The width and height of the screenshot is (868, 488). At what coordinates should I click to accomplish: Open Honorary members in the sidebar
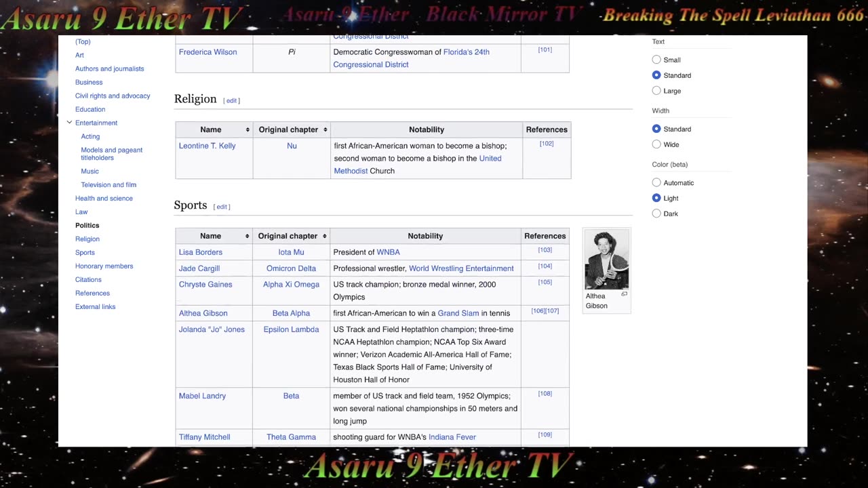coord(104,266)
